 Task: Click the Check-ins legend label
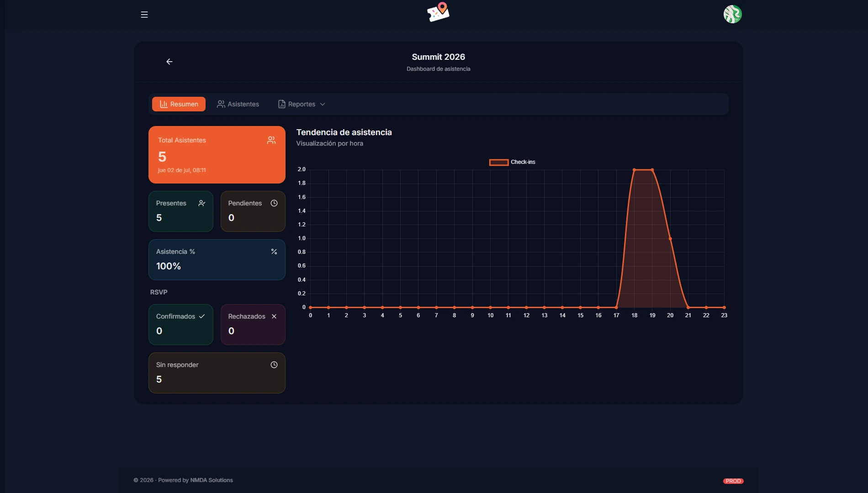point(523,162)
